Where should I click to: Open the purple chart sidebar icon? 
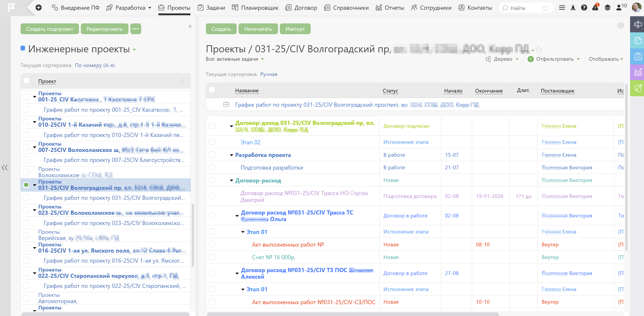pyautogui.click(x=637, y=72)
